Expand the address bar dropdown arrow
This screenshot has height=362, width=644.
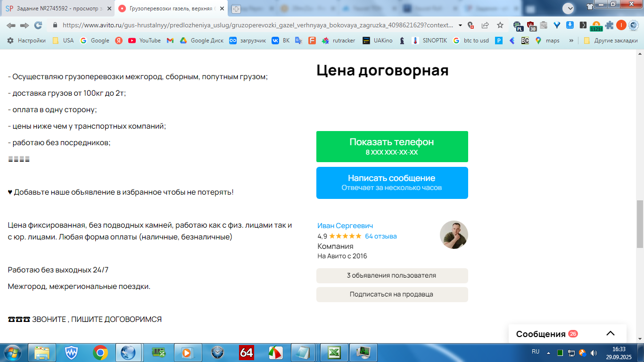pos(461,25)
